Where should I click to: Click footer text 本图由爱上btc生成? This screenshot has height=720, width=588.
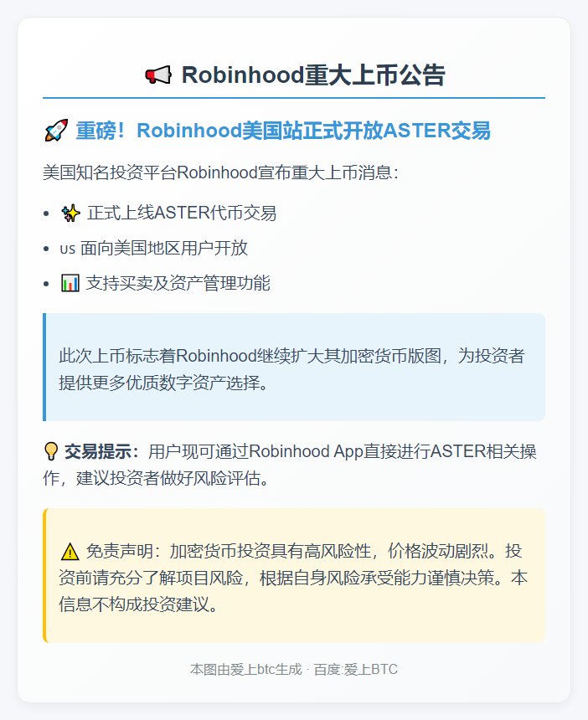[246, 670]
